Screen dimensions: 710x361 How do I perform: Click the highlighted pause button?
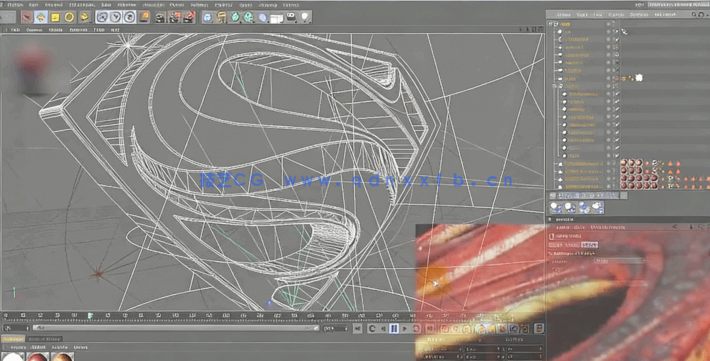coord(394,328)
